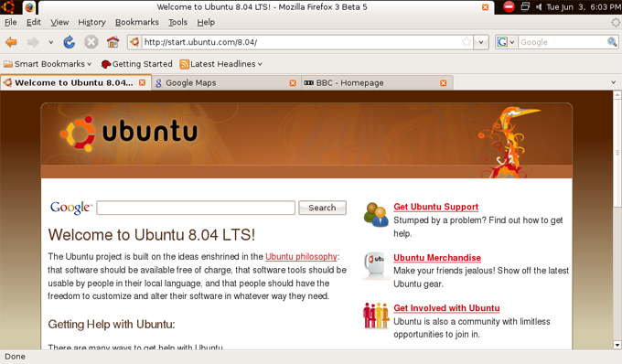Close the BBC - Homepage tab

click(x=444, y=83)
